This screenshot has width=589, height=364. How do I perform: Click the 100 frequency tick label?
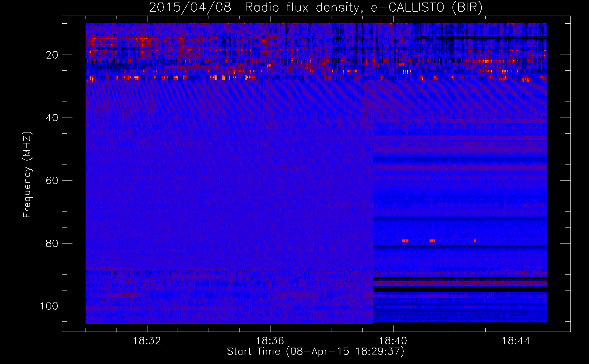[x=50, y=306]
